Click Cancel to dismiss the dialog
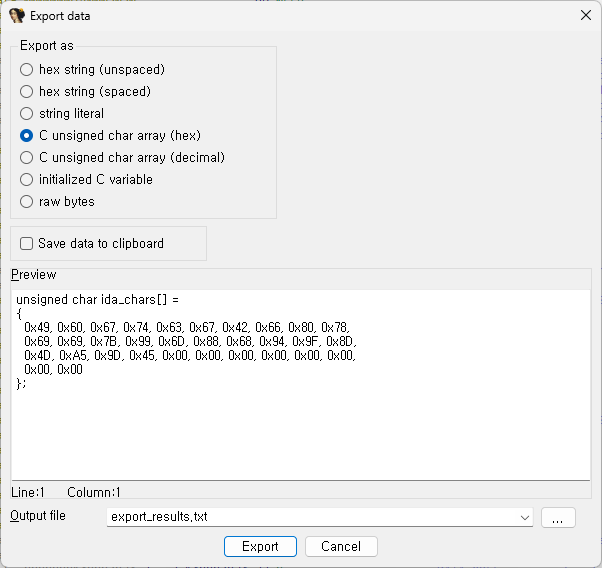 pos(341,547)
